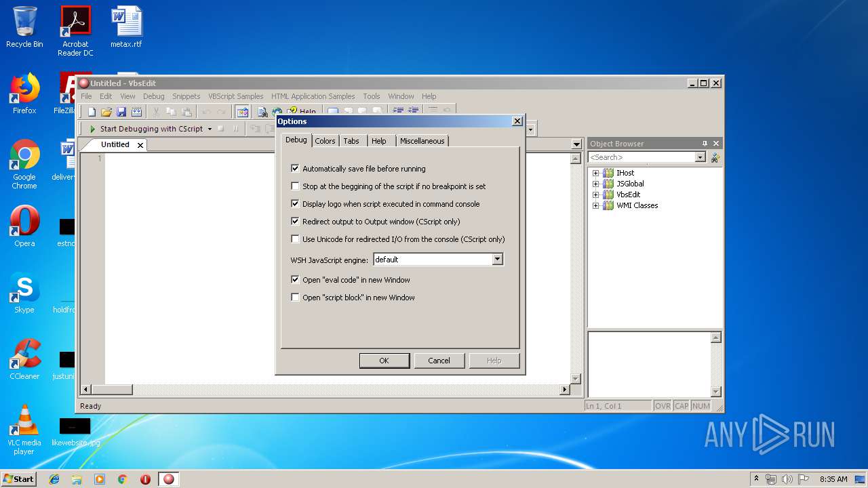This screenshot has width=868, height=488.
Task: Toggle Automatically save file before running
Action: [x=295, y=169]
